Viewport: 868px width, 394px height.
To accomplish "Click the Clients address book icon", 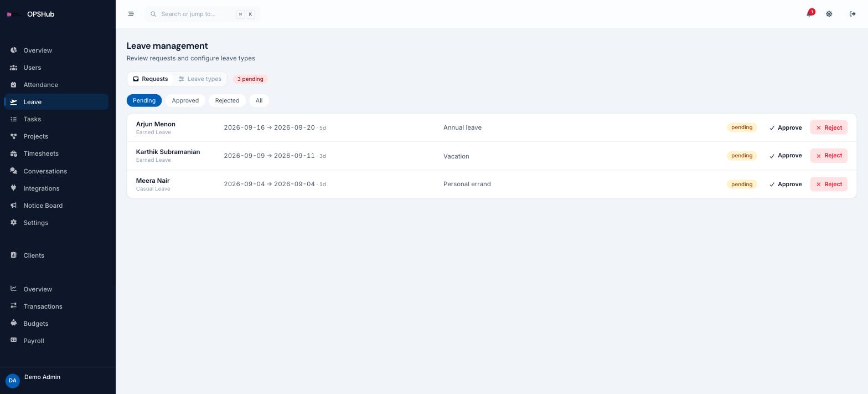I will (x=13, y=255).
